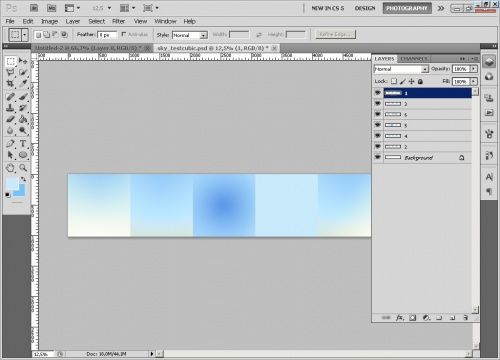500x360 pixels.
Task: Select the Crop tool
Action: 10,84
